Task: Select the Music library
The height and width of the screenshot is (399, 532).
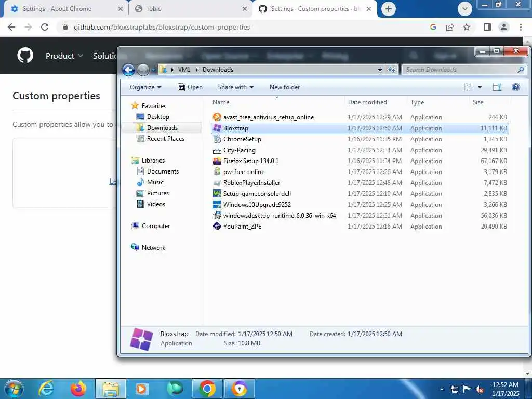Action: (x=150, y=182)
